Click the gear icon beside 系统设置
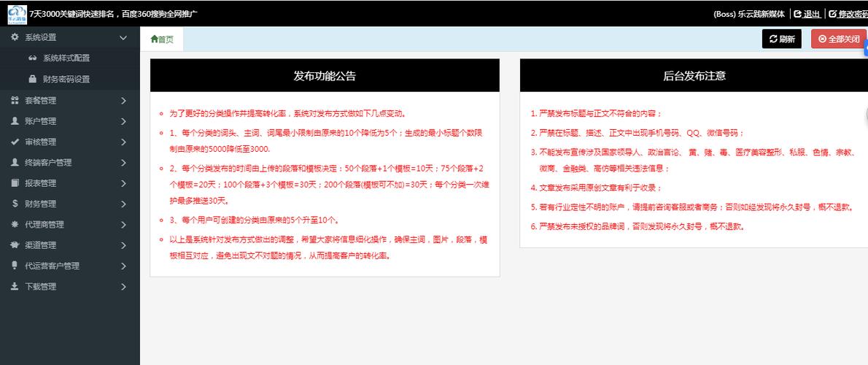 15,37
